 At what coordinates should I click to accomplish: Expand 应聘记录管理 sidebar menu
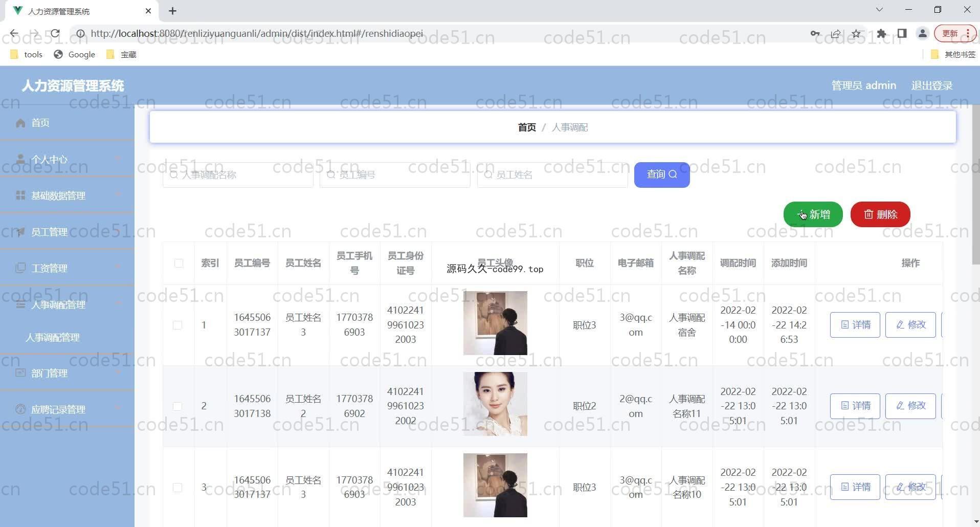(67, 409)
